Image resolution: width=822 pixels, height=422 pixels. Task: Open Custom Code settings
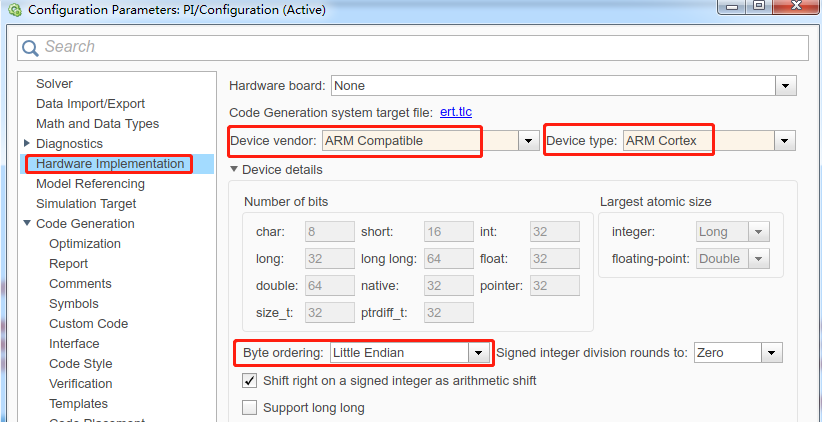(89, 323)
